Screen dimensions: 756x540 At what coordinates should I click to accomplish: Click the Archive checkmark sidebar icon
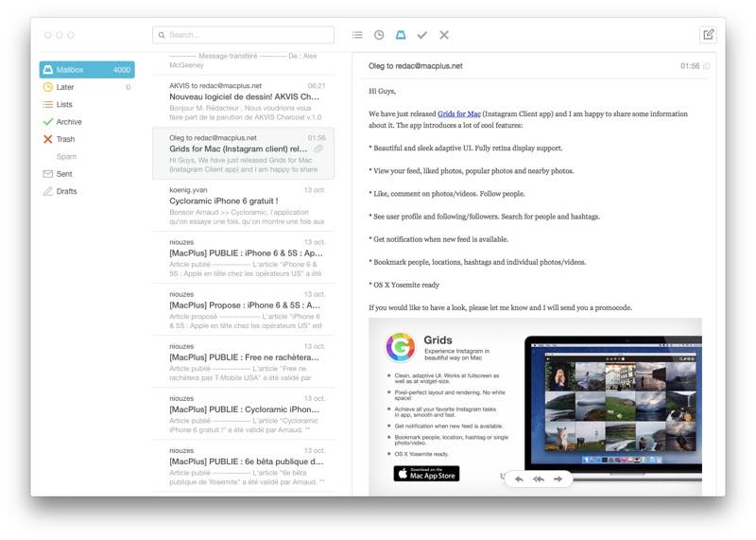(x=48, y=122)
